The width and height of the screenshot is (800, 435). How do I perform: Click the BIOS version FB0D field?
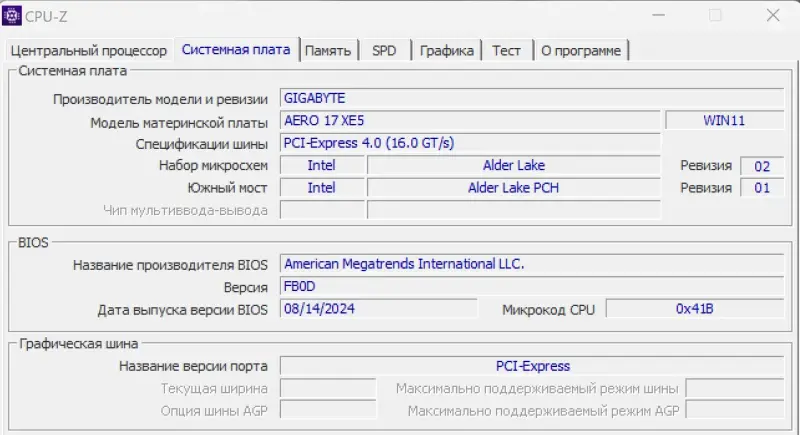(x=532, y=286)
